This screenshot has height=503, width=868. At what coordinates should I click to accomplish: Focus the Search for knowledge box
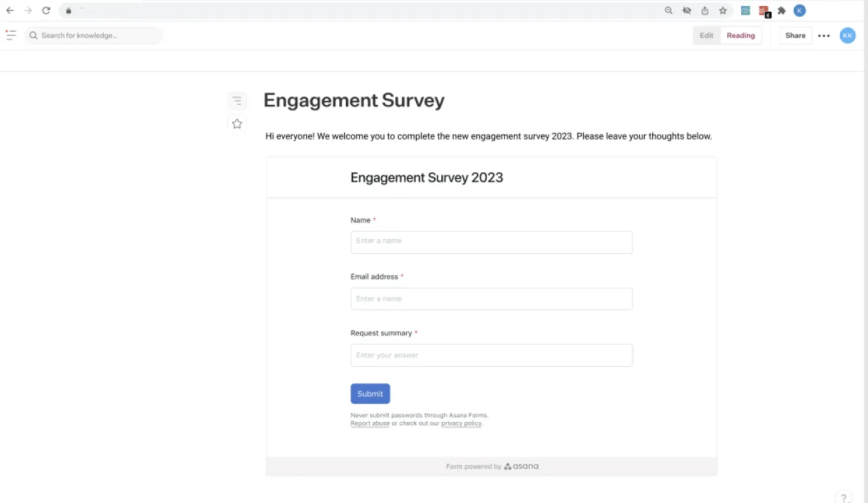[x=93, y=35]
